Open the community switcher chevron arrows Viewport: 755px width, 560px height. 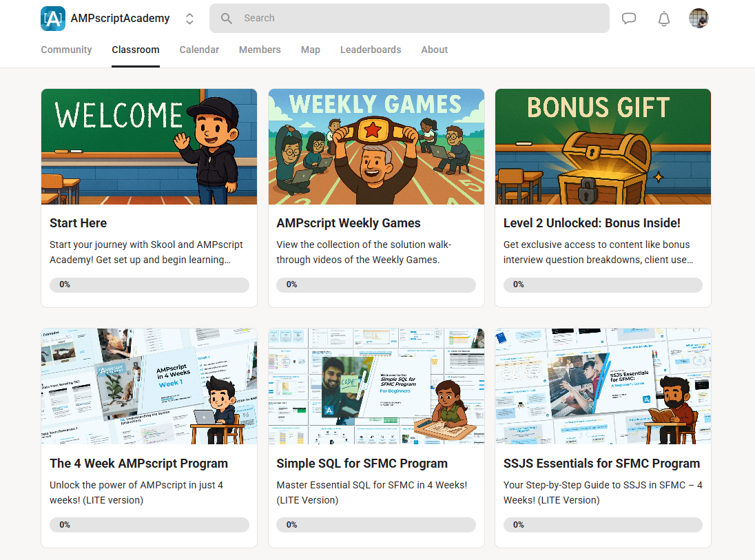(189, 19)
